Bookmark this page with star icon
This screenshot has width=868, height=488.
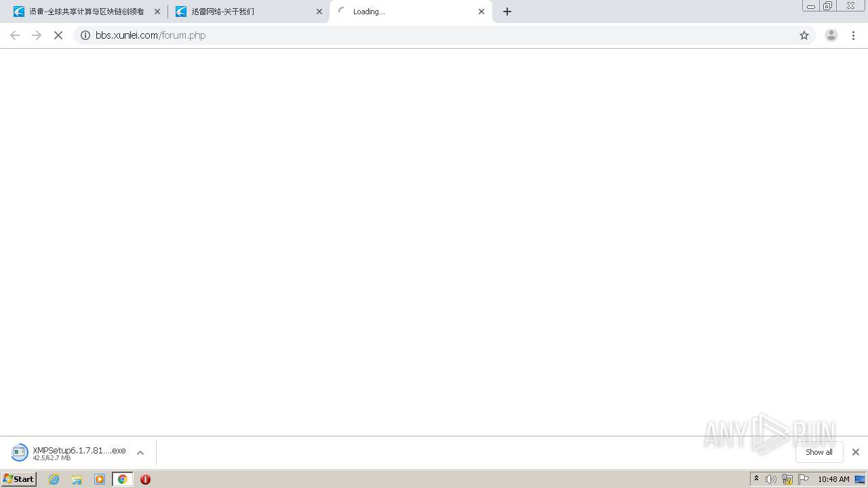point(804,35)
